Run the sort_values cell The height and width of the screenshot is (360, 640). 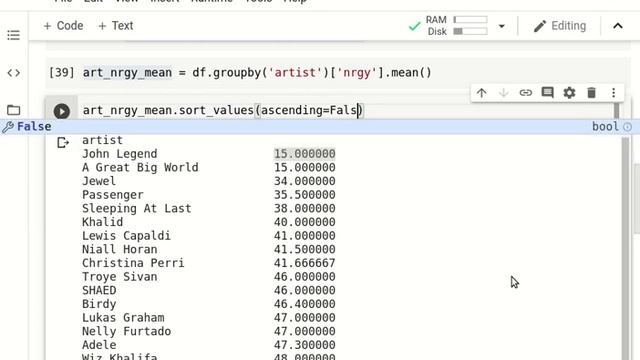tap(62, 111)
